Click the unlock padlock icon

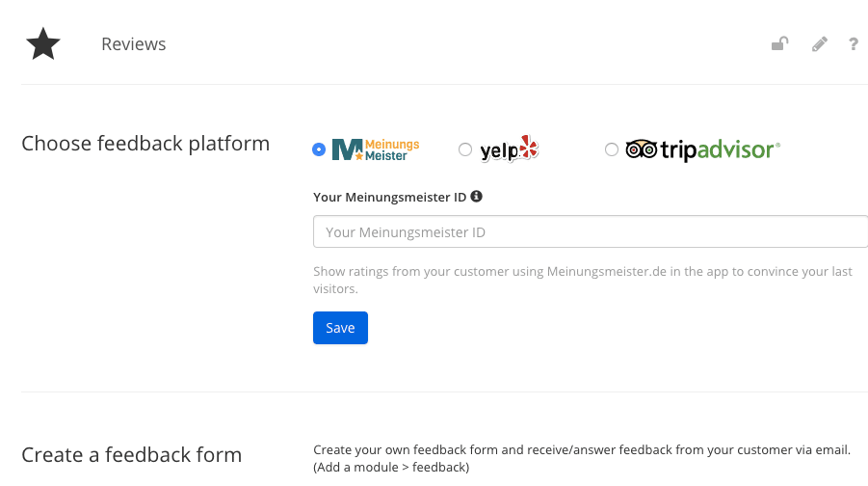[780, 43]
